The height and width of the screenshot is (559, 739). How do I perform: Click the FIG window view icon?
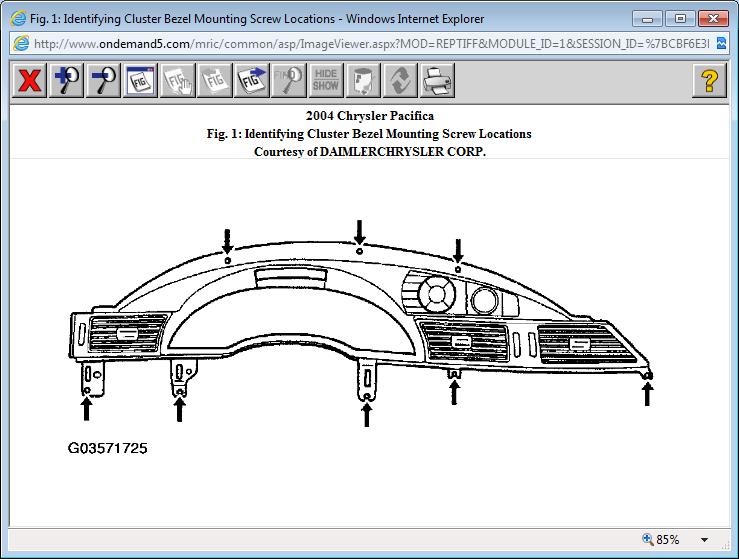(140, 80)
